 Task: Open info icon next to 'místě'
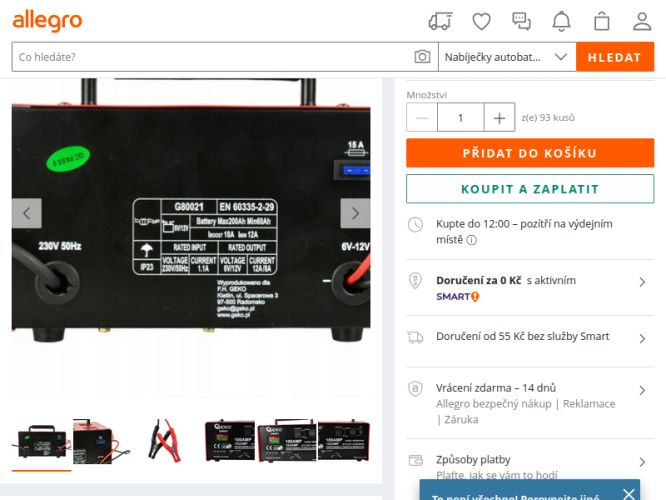(471, 240)
